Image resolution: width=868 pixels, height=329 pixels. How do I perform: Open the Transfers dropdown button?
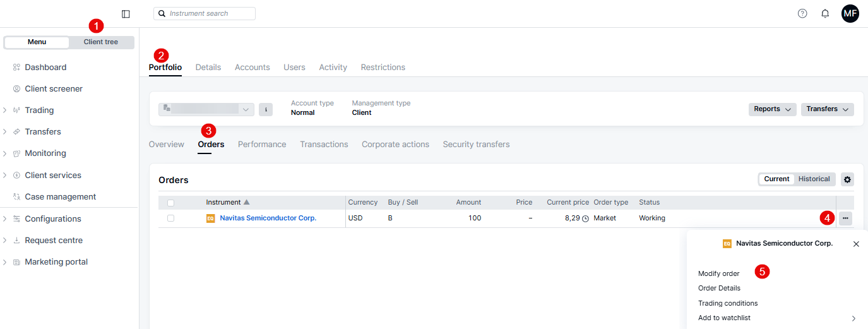pos(827,109)
